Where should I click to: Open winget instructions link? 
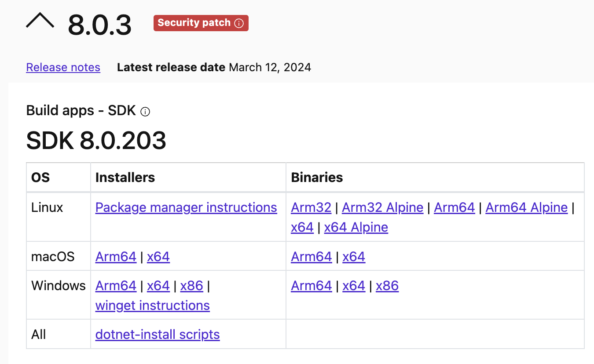(x=153, y=306)
